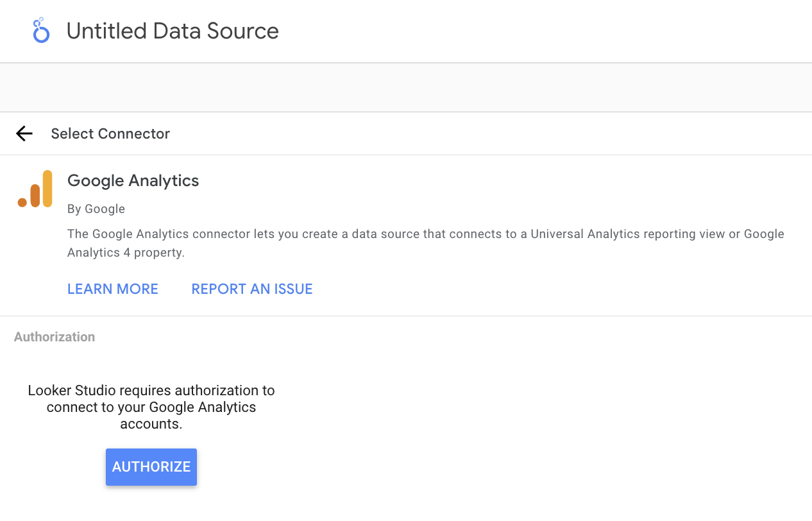This screenshot has width=812, height=521.
Task: Click the Select Connector header label
Action: 110,133
